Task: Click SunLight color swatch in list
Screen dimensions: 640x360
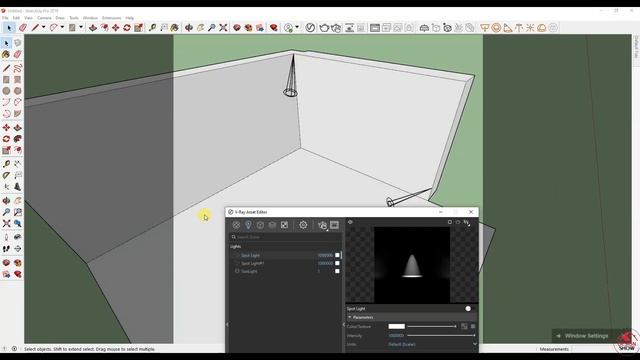Action: click(x=337, y=271)
